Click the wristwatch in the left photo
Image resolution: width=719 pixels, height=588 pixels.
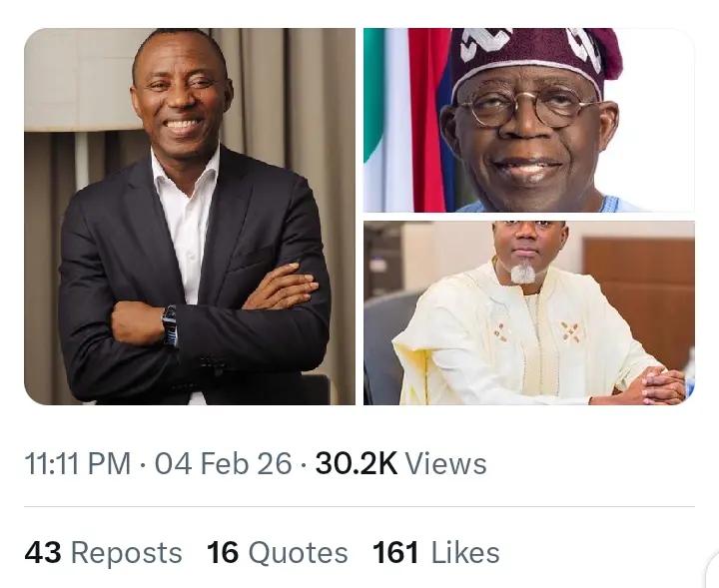pyautogui.click(x=170, y=326)
